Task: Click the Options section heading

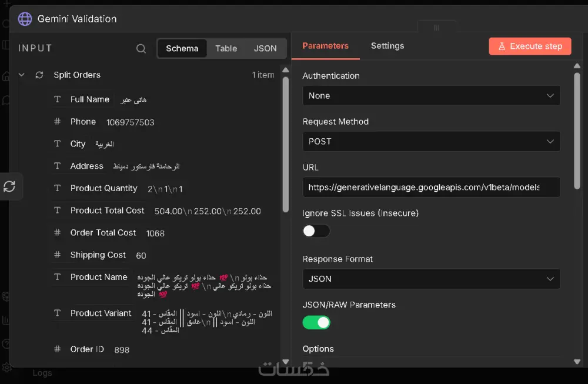Action: coord(318,349)
